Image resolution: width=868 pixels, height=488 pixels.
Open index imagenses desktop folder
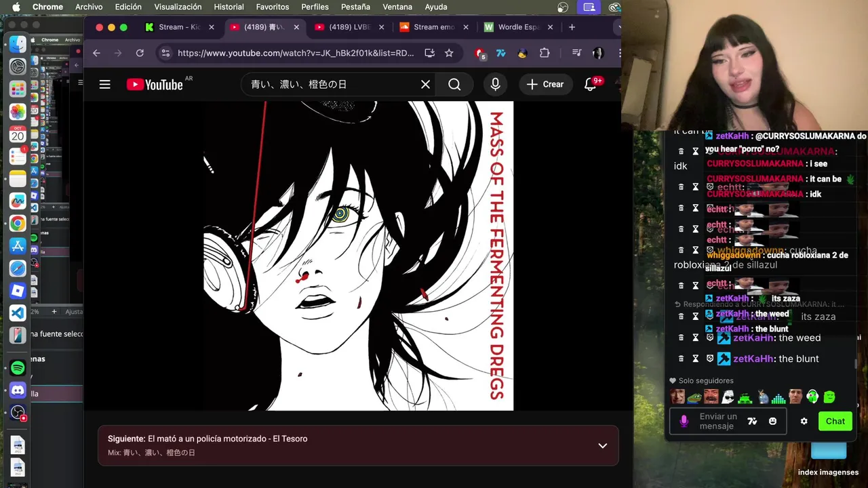[828, 460]
